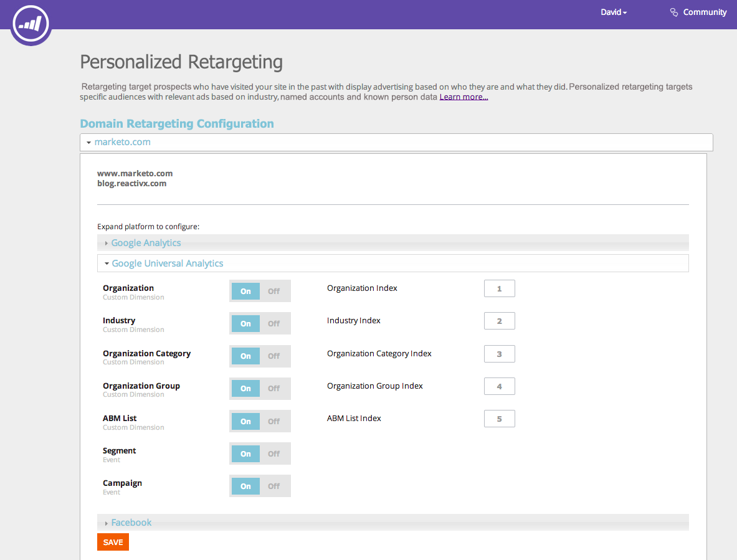This screenshot has height=560, width=737.
Task: Focus the Industry Index input box
Action: [499, 321]
